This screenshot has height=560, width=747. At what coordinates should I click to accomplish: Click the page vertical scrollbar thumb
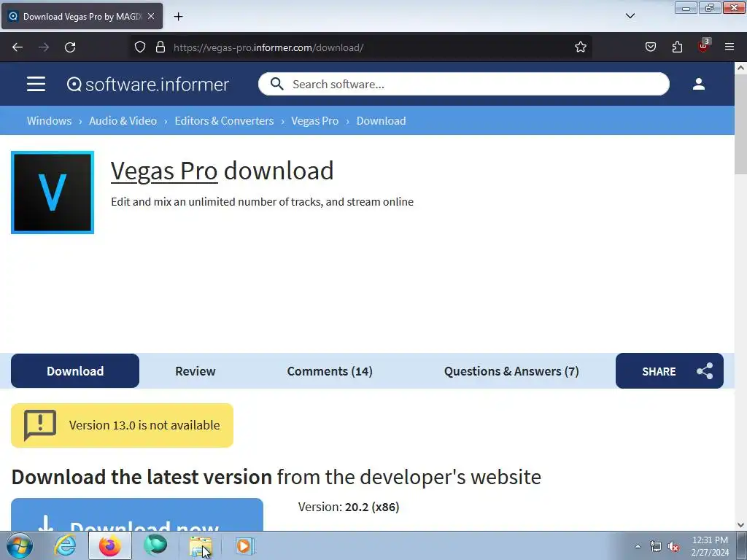click(x=740, y=125)
